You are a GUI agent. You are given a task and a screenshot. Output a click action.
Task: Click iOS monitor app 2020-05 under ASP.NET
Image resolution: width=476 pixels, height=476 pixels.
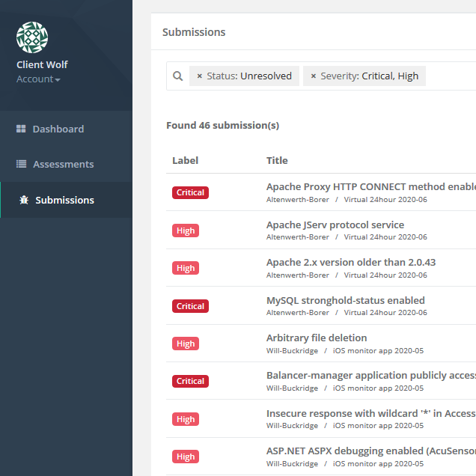[378, 463]
